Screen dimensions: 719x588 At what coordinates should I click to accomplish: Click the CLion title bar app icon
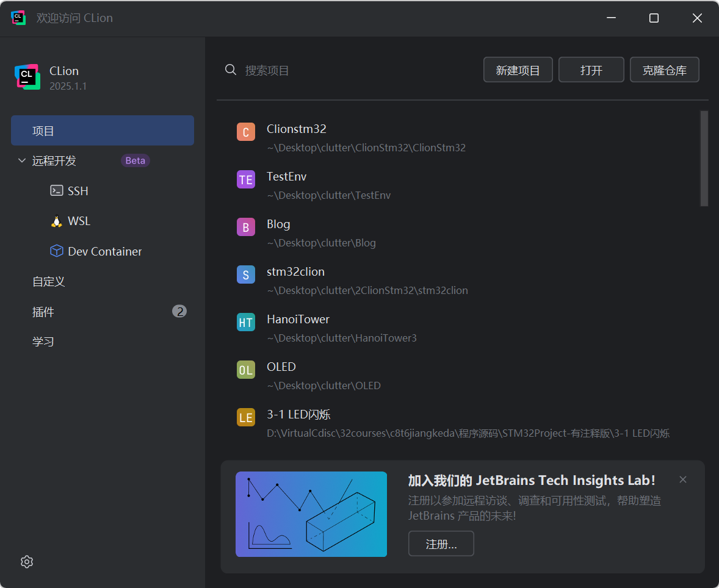(18, 18)
